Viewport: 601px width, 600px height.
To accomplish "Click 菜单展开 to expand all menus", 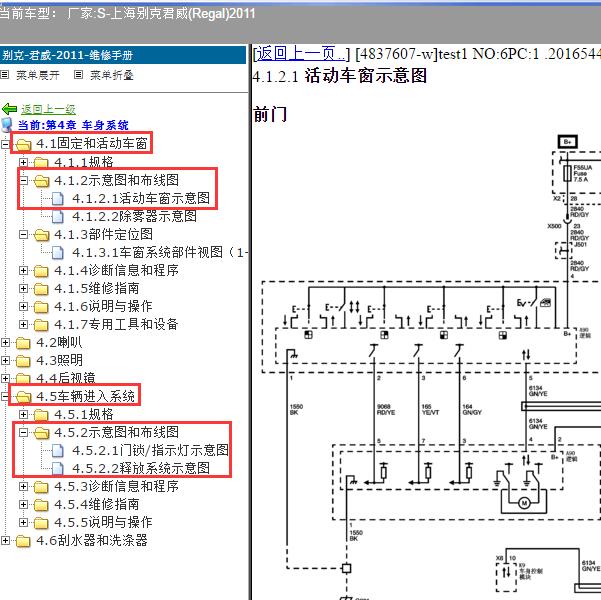I will point(38,75).
